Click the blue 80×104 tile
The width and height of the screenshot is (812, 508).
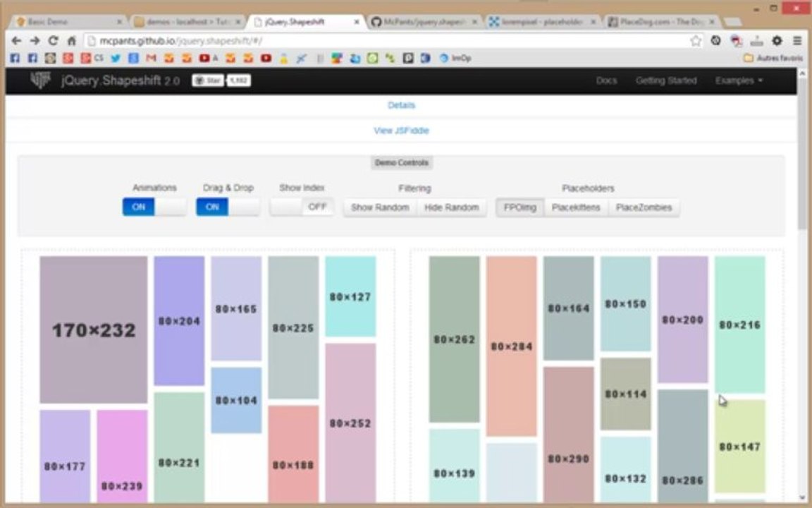pos(236,400)
